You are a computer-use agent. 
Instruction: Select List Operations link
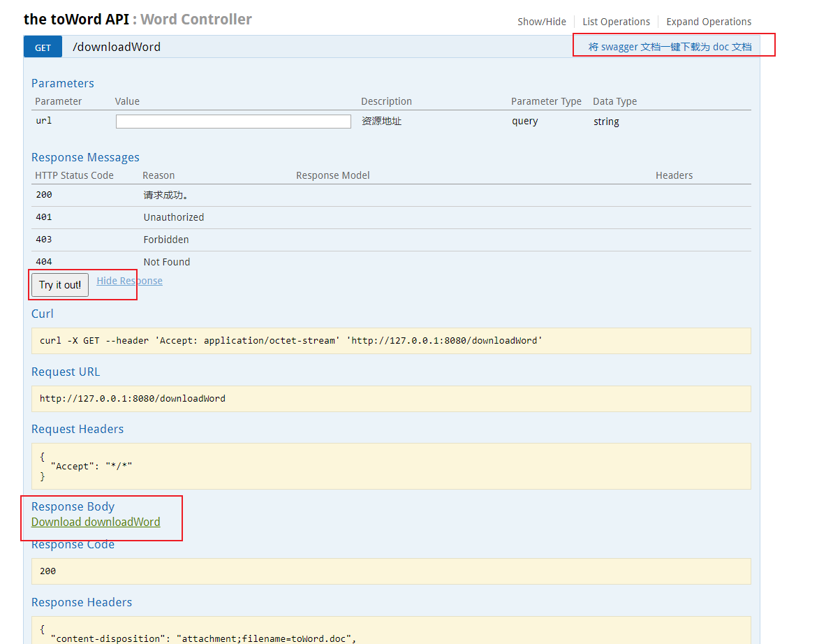click(x=616, y=22)
